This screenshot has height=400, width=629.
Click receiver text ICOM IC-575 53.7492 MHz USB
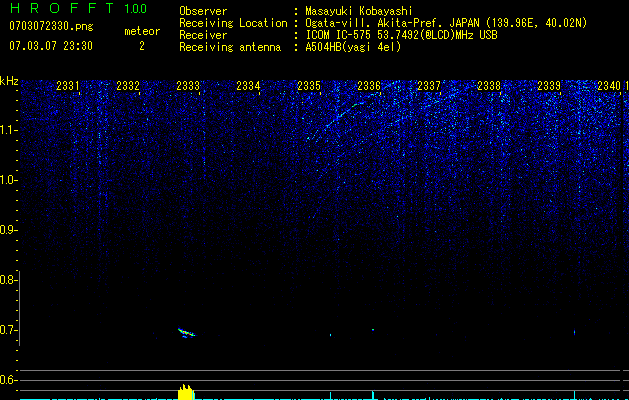401,35
